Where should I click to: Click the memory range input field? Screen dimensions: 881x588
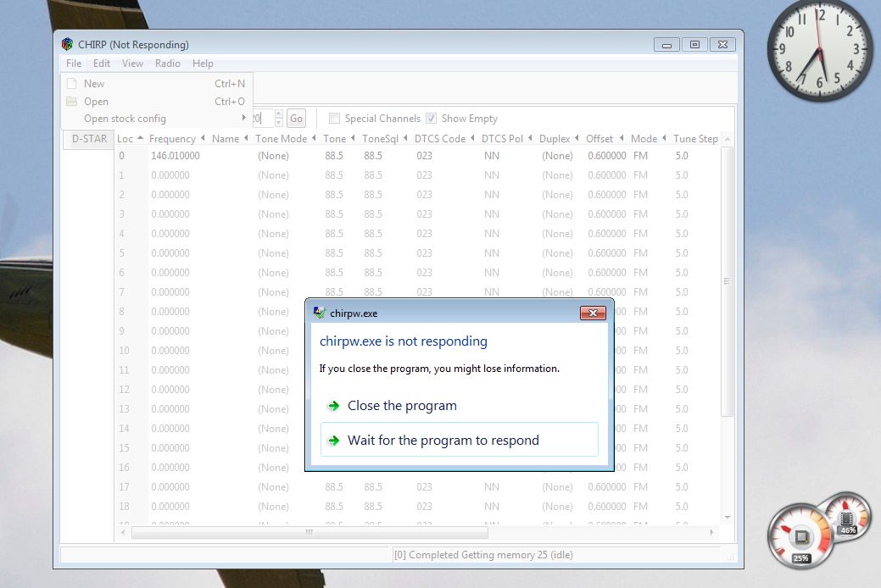263,118
